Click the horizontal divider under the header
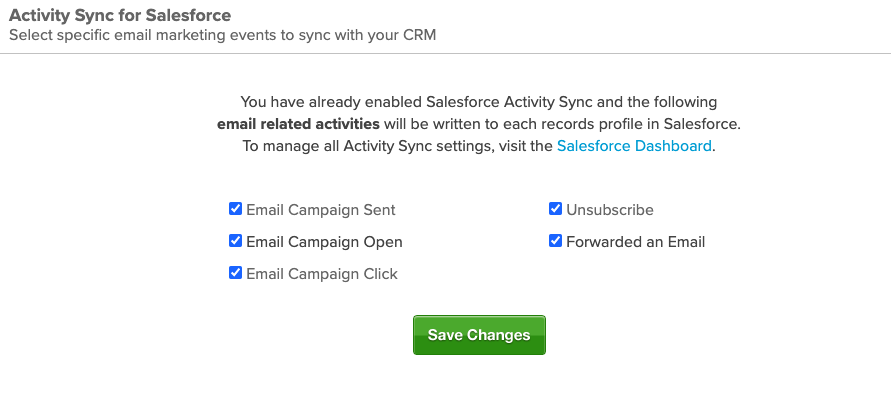This screenshot has height=397, width=891. [x=446, y=53]
